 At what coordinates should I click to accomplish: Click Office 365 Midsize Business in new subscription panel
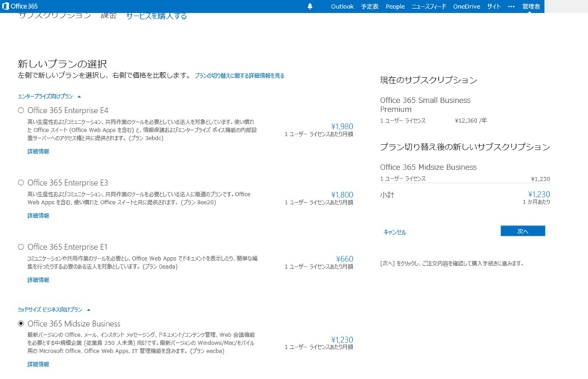coord(429,167)
